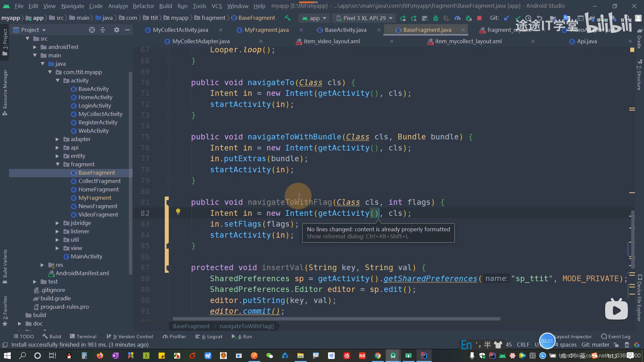The width and height of the screenshot is (644, 362).
Task: Expand the androidTest folder
Action: tap(35, 47)
